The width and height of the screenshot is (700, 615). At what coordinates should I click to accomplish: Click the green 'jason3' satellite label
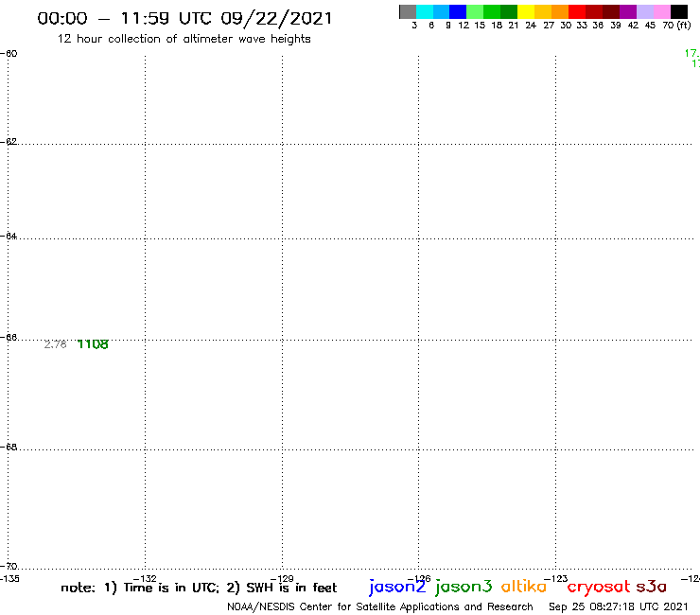464,587
